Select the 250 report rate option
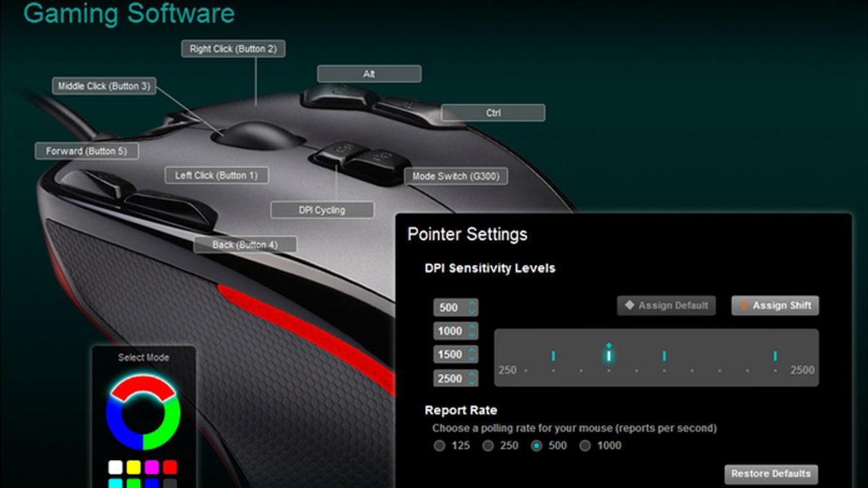Screen dimensions: 868x488 (x=488, y=446)
